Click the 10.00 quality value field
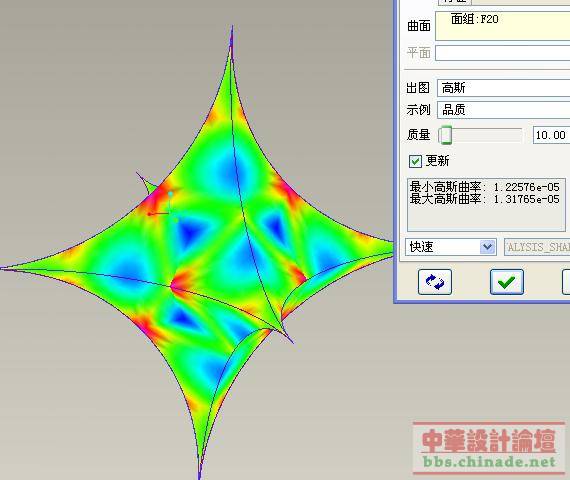This screenshot has height=480, width=570. [x=551, y=135]
